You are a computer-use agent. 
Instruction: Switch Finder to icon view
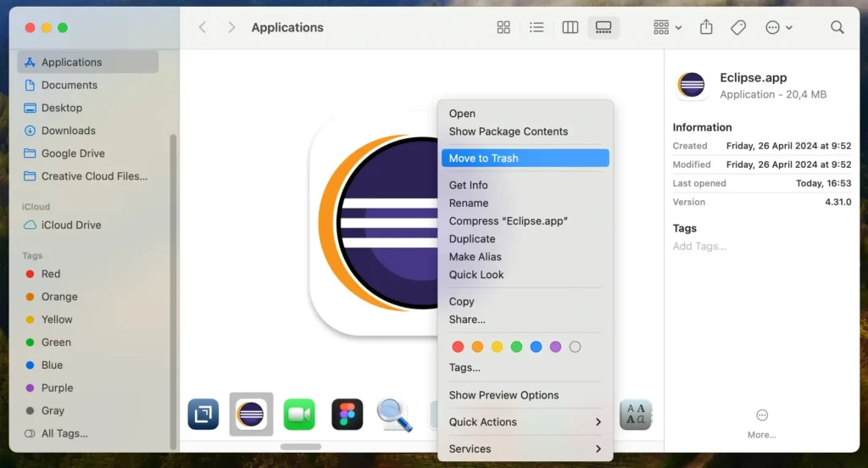pyautogui.click(x=504, y=28)
